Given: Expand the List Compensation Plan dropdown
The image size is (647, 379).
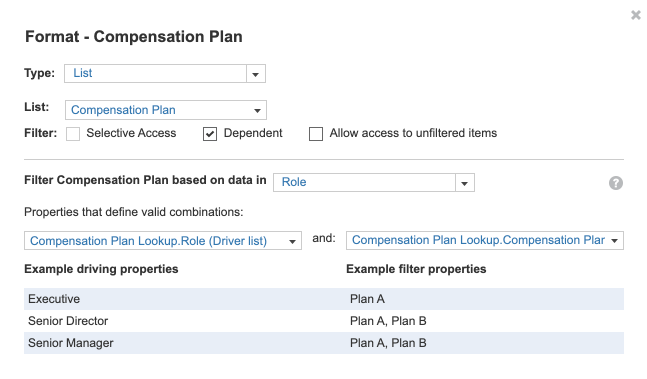Looking at the screenshot, I should (257, 110).
